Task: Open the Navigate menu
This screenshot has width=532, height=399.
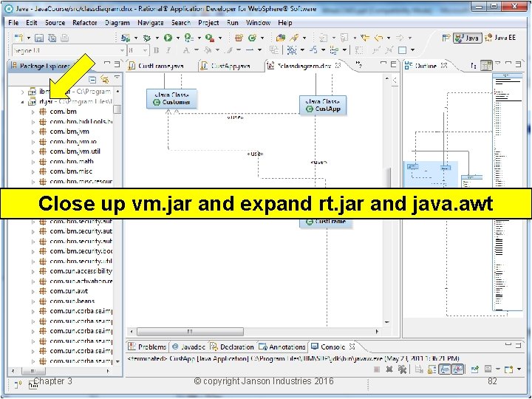Action: 150,23
